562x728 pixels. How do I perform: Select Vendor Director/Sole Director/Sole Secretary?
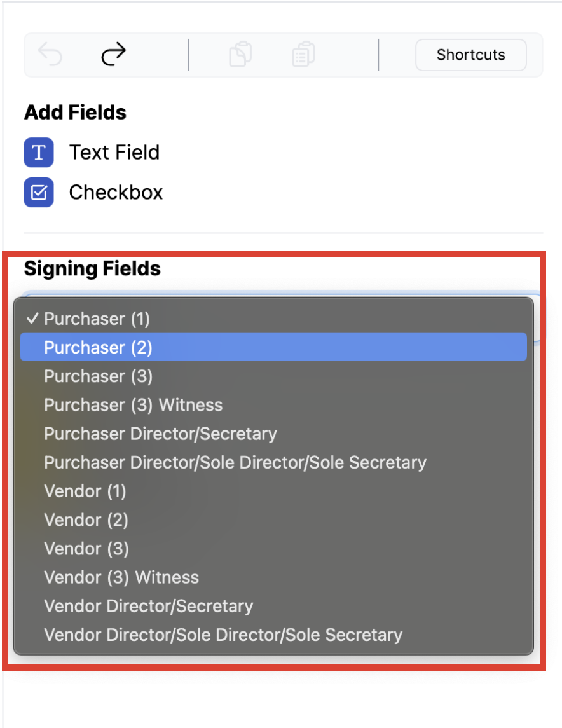click(223, 635)
